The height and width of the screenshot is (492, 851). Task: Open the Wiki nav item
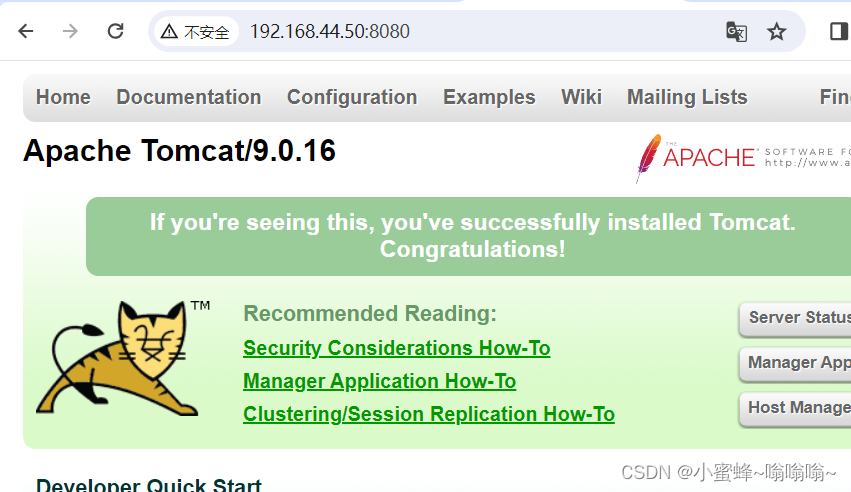[581, 97]
